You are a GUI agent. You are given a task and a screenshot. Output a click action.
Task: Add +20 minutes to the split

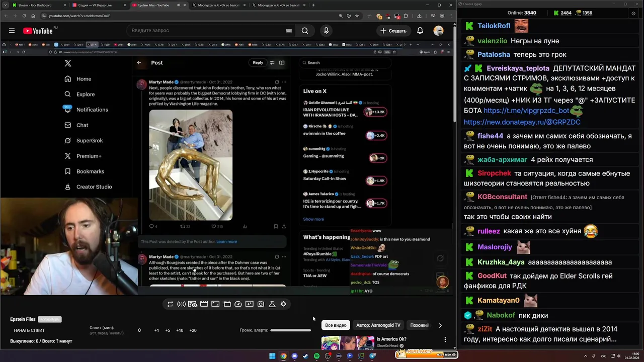(x=193, y=330)
